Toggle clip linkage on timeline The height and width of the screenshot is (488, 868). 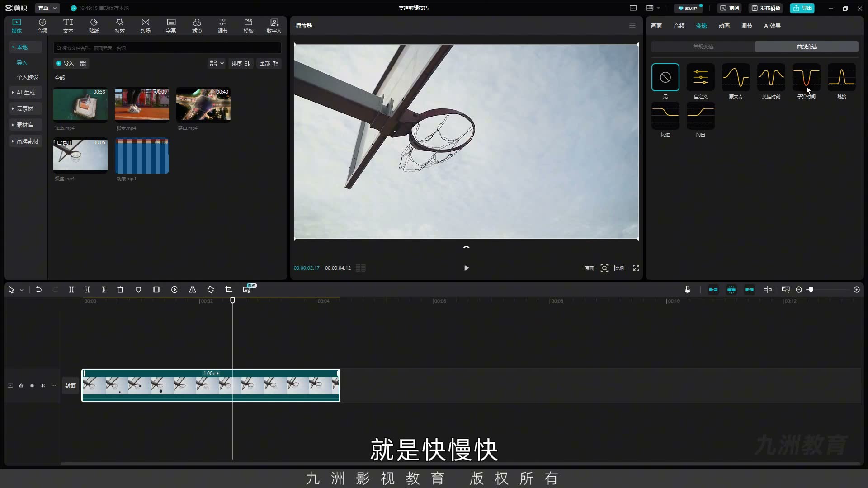click(x=750, y=290)
